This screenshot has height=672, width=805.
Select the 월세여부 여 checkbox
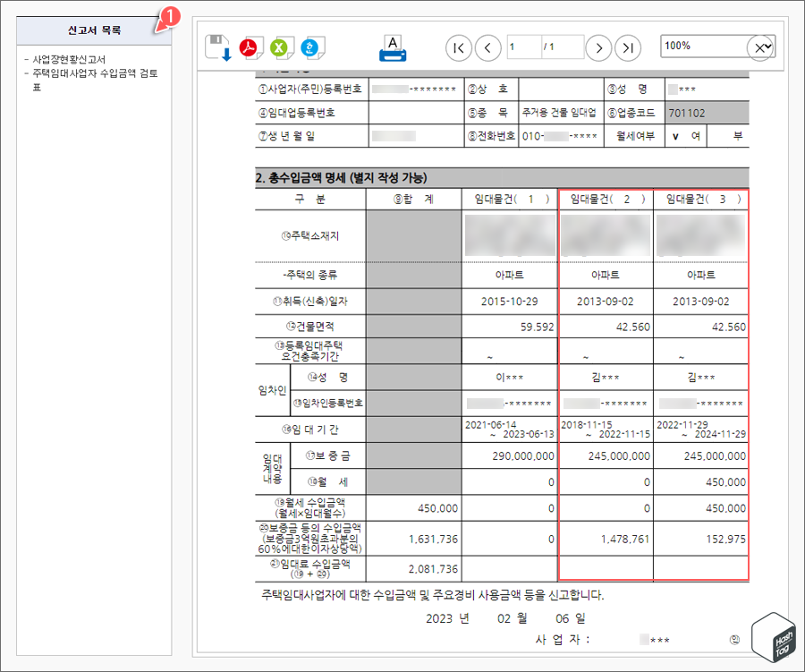pos(675,136)
